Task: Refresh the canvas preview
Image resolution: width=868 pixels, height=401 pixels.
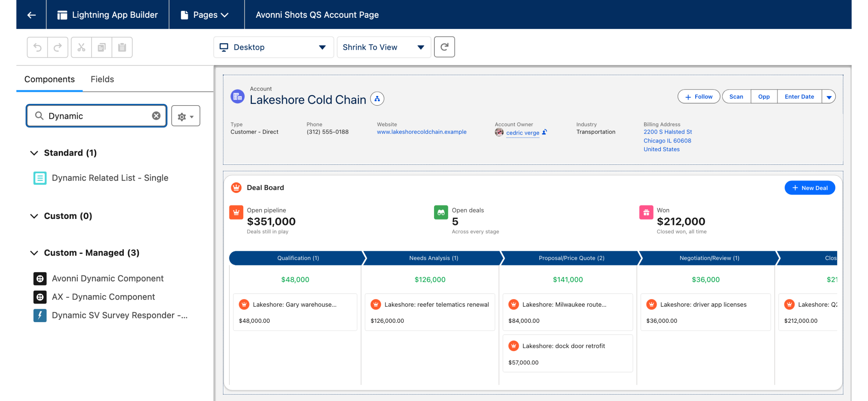Action: click(x=444, y=47)
